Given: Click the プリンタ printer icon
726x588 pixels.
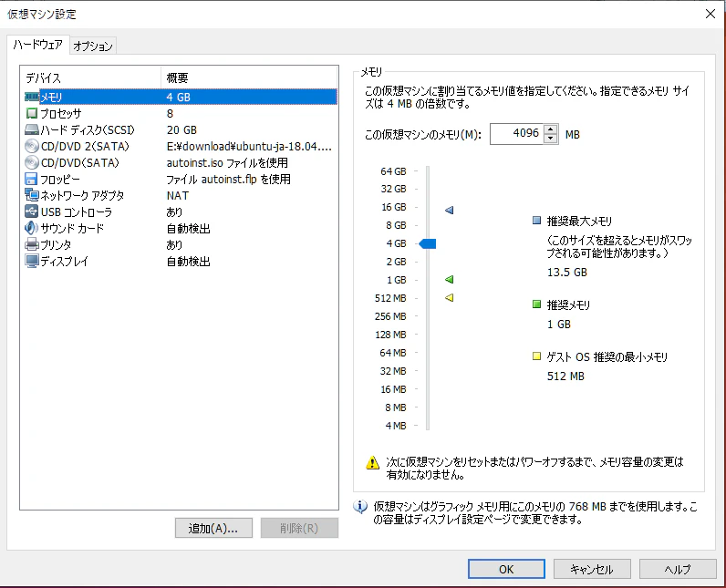Looking at the screenshot, I should pos(32,244).
